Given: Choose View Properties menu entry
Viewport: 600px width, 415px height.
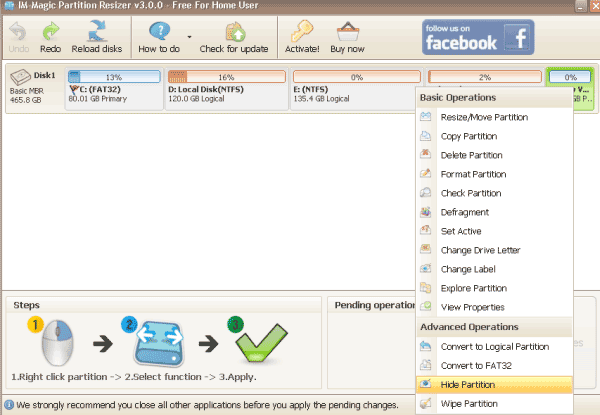Looking at the screenshot, I should [x=494, y=307].
